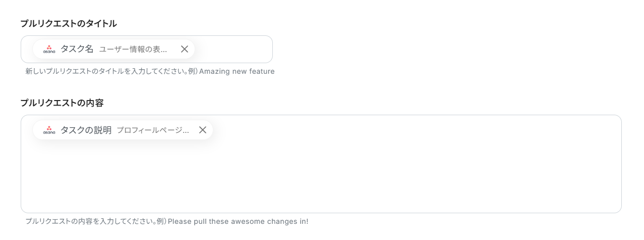This screenshot has height=240, width=644.
Task: Select the タスクの説明 chip label text
Action: 86,130
